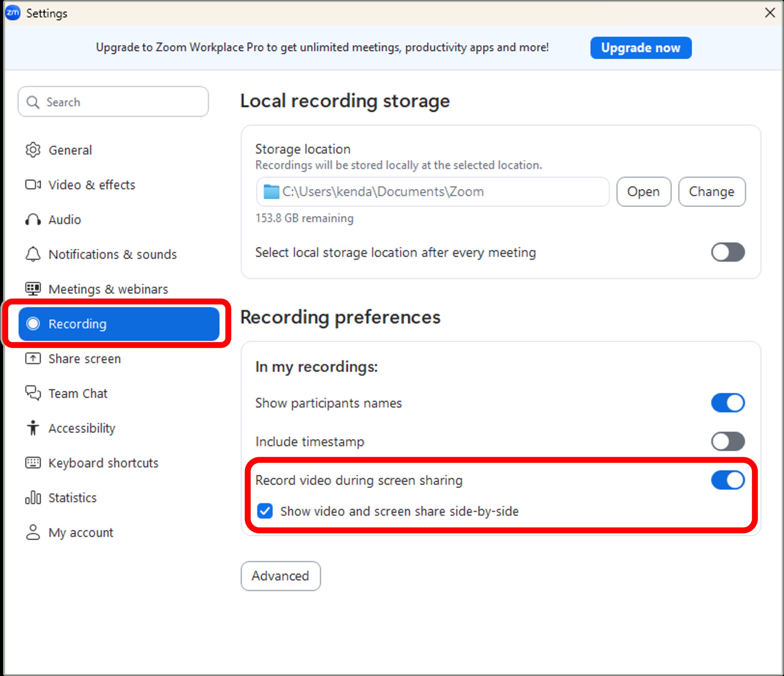Click the Statistics bar chart icon
Screen dimensions: 784x676
33,497
